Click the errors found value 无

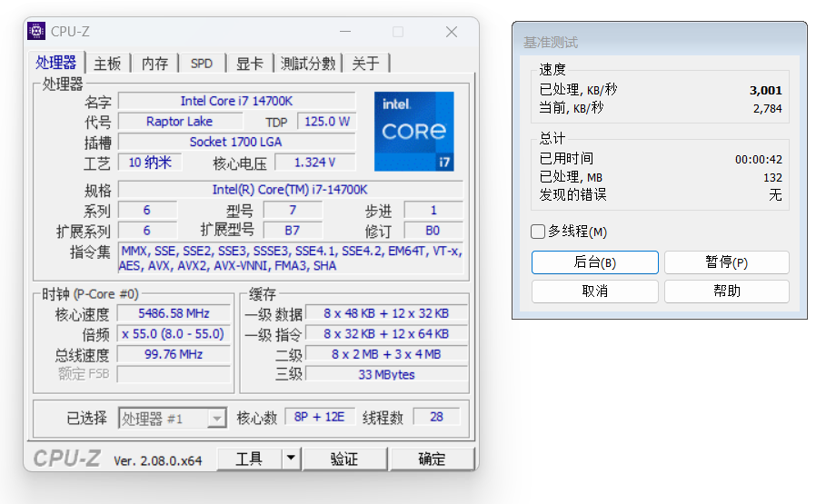(x=775, y=195)
